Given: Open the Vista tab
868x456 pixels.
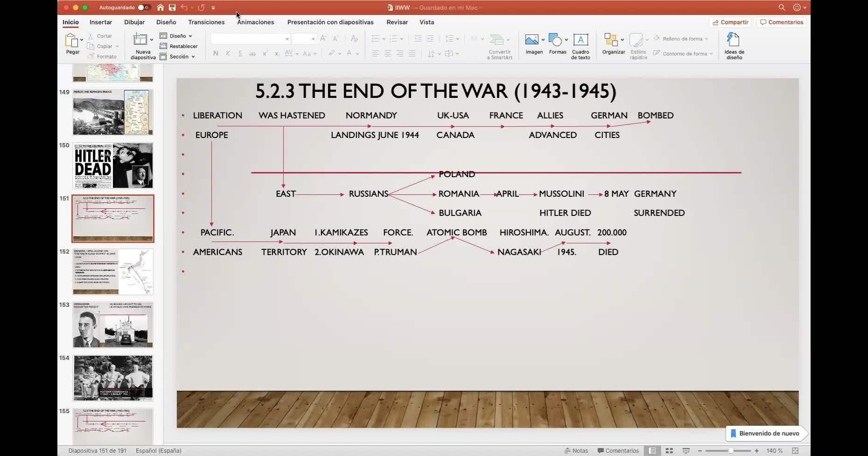Looking at the screenshot, I should coord(427,22).
